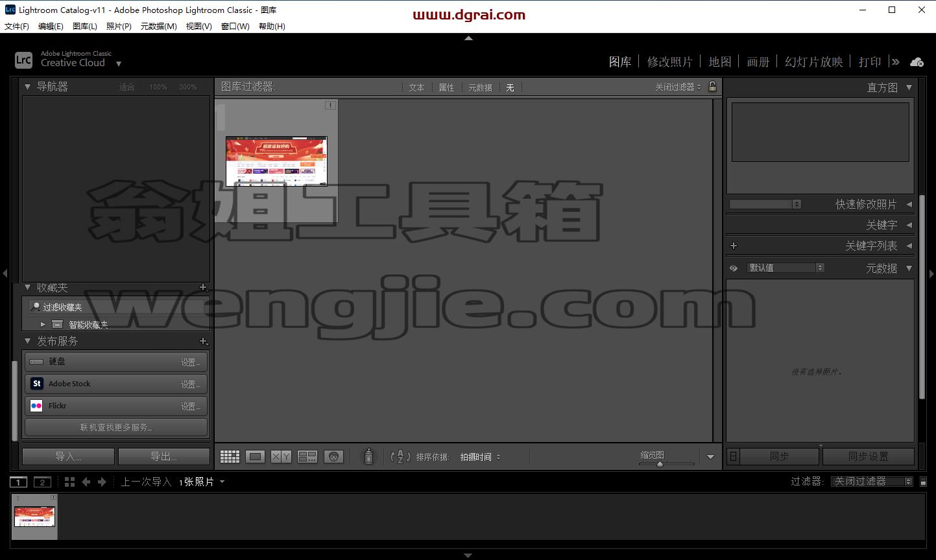936x560 pixels.
Task: Click the filmstrip grid shortcut icon
Action: (x=69, y=482)
